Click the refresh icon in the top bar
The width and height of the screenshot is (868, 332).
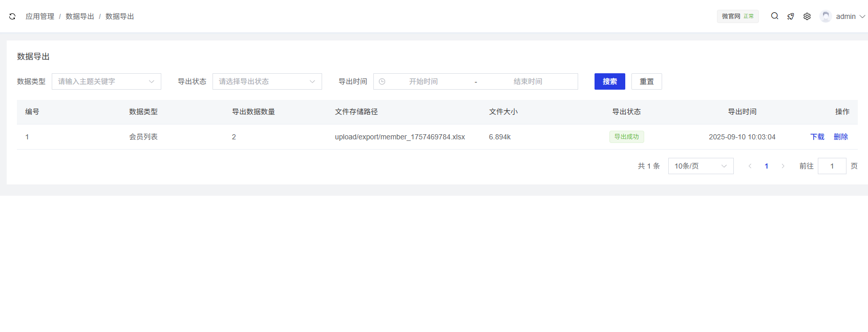12,16
